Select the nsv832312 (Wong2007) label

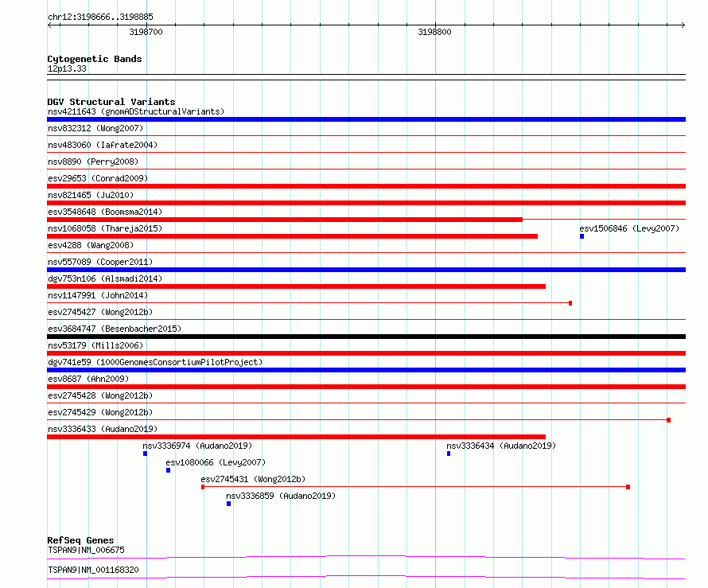tap(95, 128)
